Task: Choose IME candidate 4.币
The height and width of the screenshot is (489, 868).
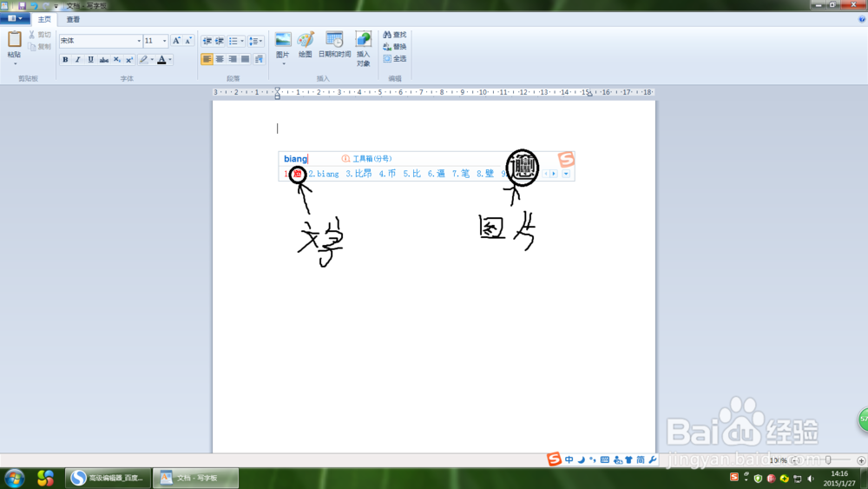Action: 387,174
